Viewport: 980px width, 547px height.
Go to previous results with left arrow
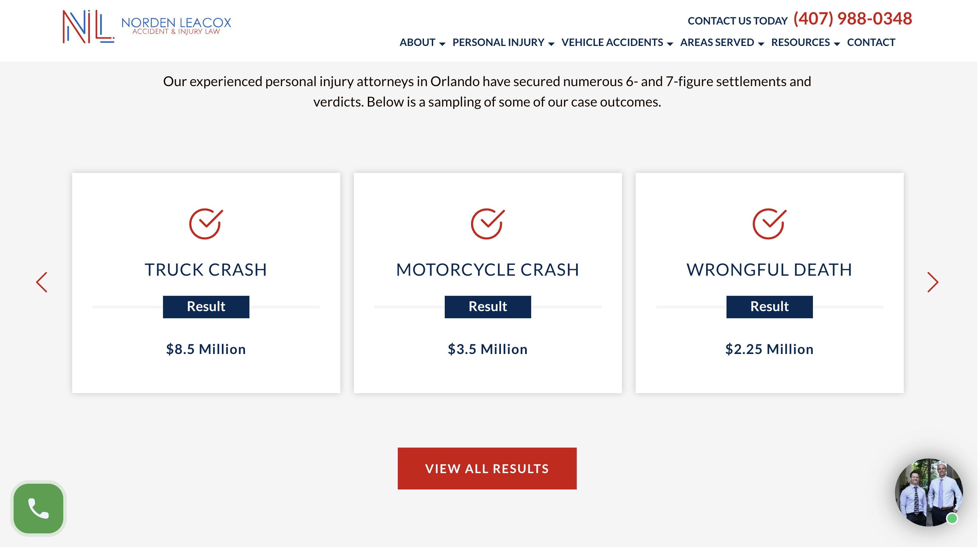pos(42,282)
